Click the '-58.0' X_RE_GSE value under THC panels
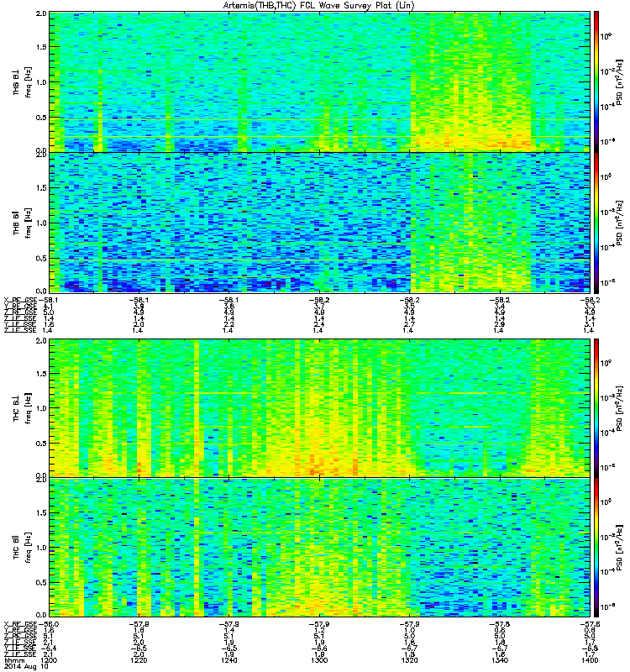Viewport: 630px width, 672px height. coord(48,624)
